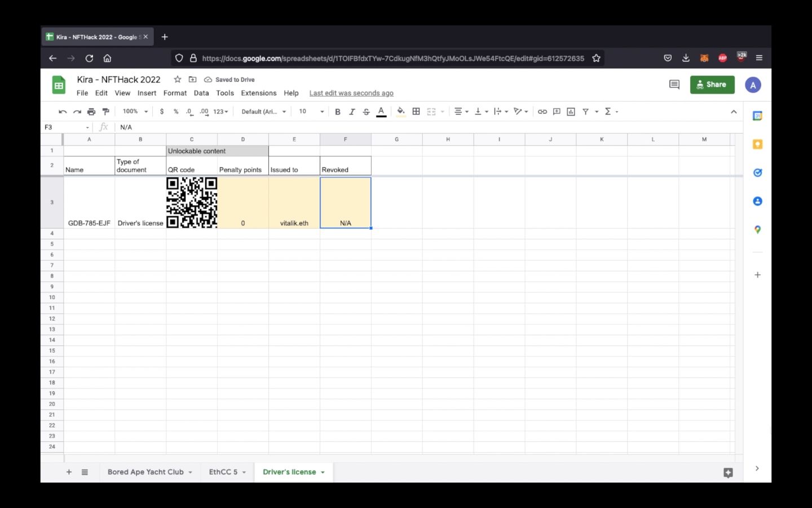The image size is (812, 508).
Task: Click the Print icon
Action: pos(91,112)
